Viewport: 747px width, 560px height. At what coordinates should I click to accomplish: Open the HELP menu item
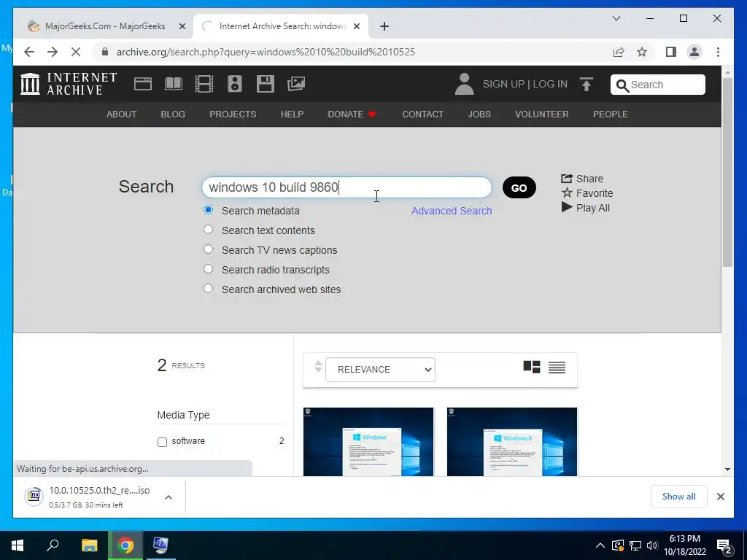click(x=292, y=114)
